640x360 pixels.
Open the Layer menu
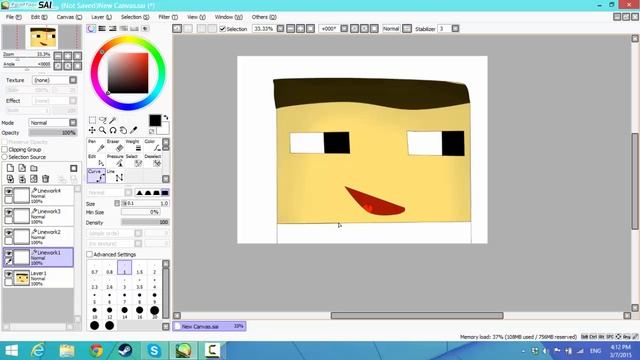click(x=101, y=17)
